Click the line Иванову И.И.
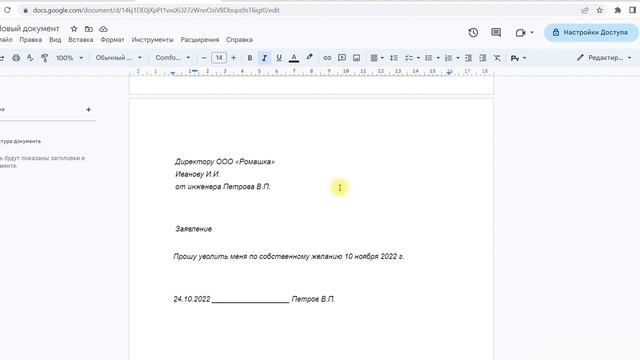Screen dimensions: 640x360 pos(198,174)
